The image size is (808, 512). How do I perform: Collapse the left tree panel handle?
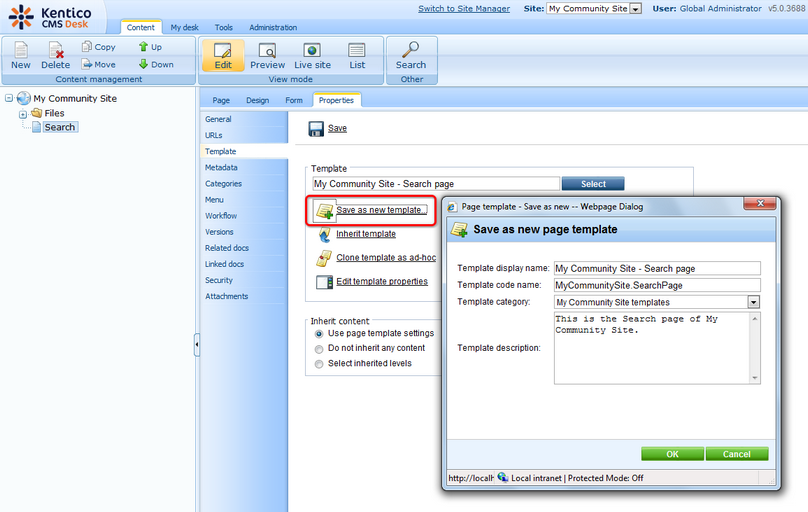[197, 345]
